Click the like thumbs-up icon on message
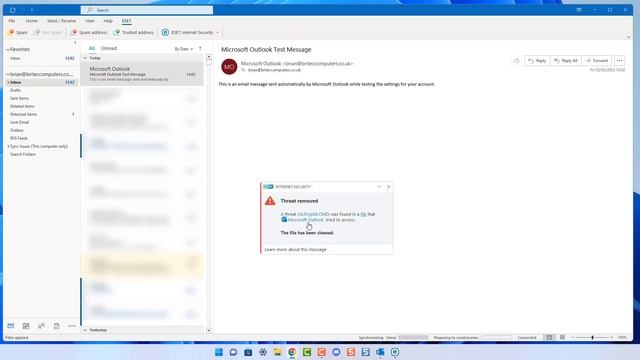This screenshot has width=640, height=360. coord(516,60)
